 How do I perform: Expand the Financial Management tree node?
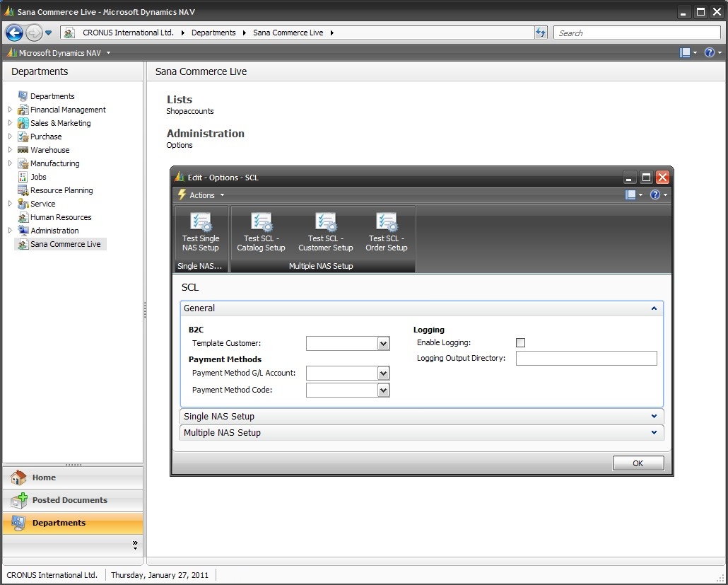point(10,110)
